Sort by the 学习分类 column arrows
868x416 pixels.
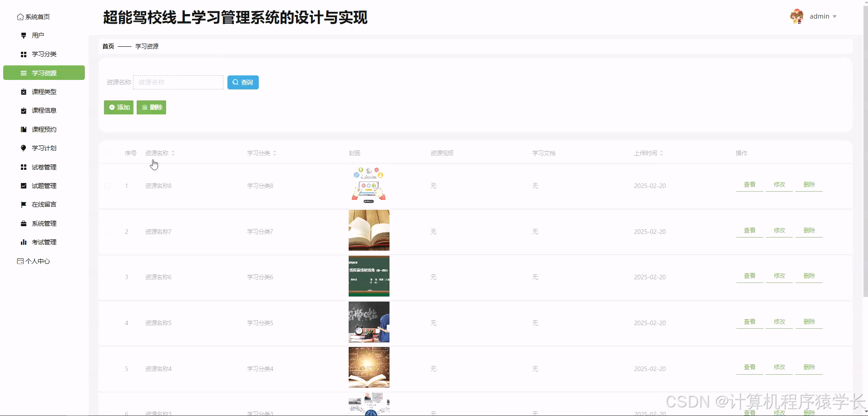coord(275,153)
